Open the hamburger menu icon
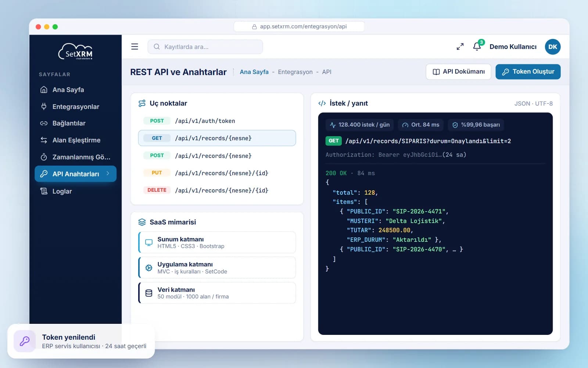The height and width of the screenshot is (368, 588). point(135,47)
